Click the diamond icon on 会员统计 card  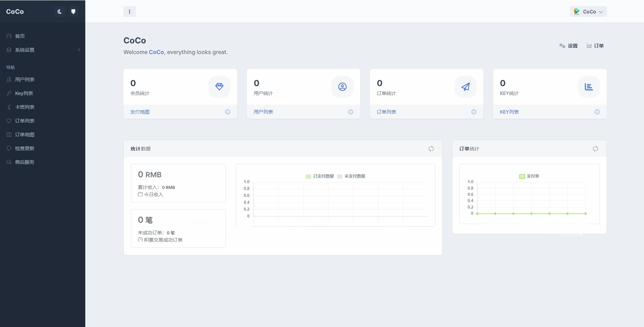[x=219, y=87]
